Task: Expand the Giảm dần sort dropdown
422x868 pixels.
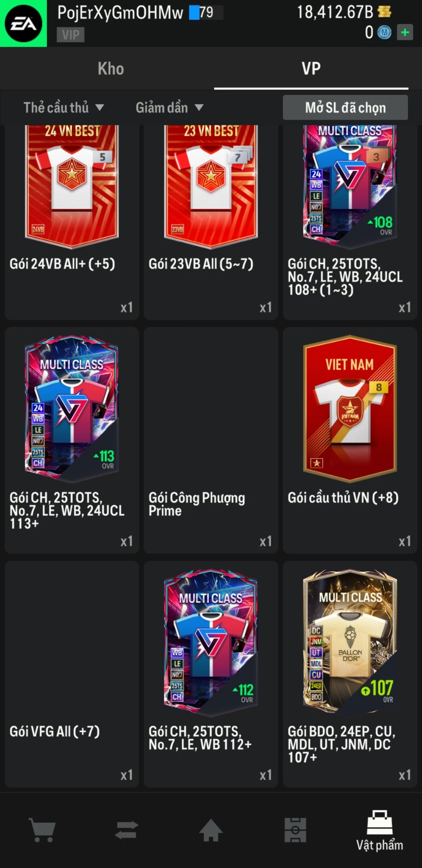Action: (x=170, y=108)
